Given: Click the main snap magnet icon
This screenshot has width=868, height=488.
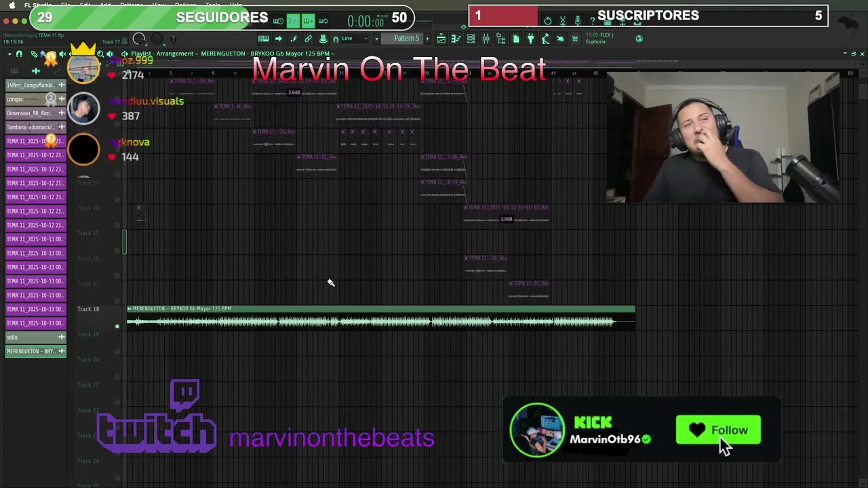Looking at the screenshot, I should pyautogui.click(x=336, y=39).
